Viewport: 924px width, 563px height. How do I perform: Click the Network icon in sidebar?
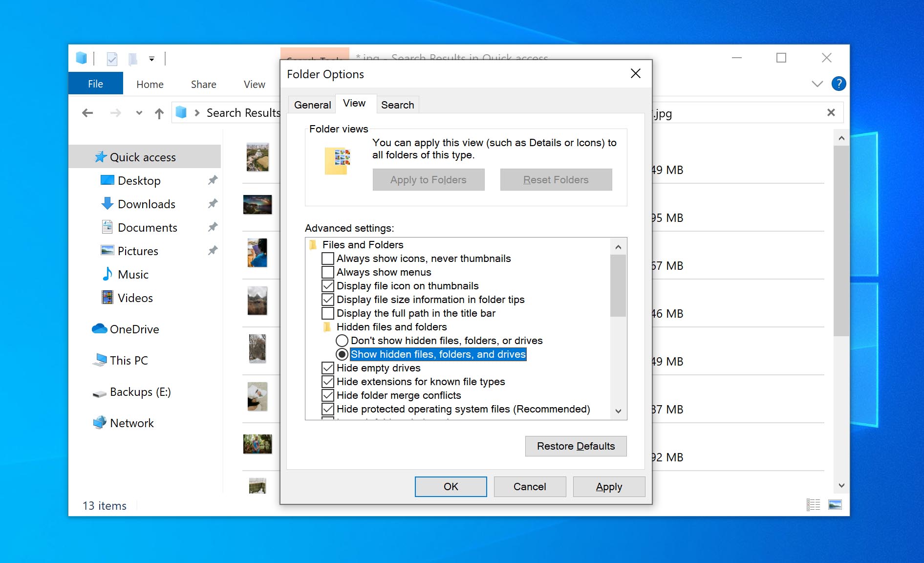pos(99,422)
